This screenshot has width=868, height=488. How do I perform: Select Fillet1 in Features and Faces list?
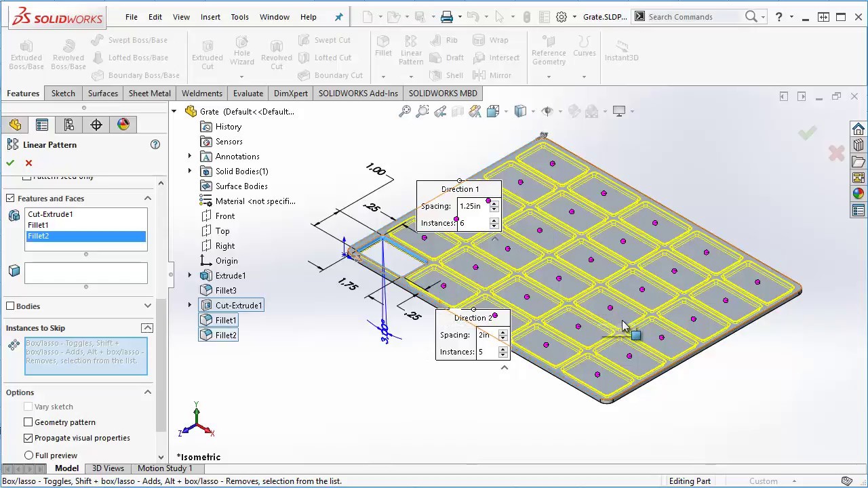pyautogui.click(x=38, y=225)
